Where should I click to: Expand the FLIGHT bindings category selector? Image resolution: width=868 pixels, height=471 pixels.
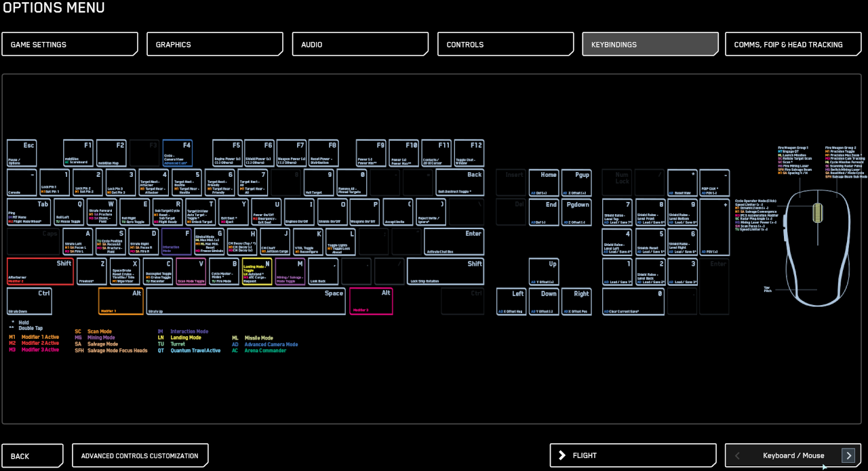click(632, 455)
